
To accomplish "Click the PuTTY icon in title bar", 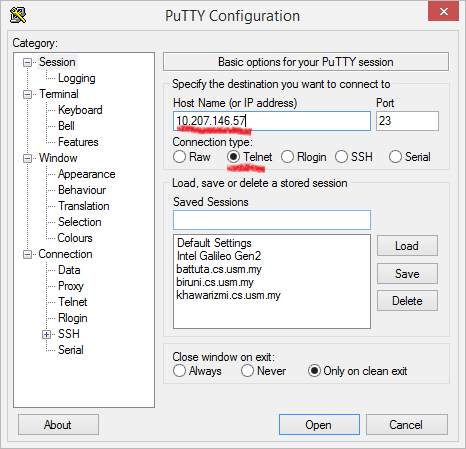I will [18, 15].
